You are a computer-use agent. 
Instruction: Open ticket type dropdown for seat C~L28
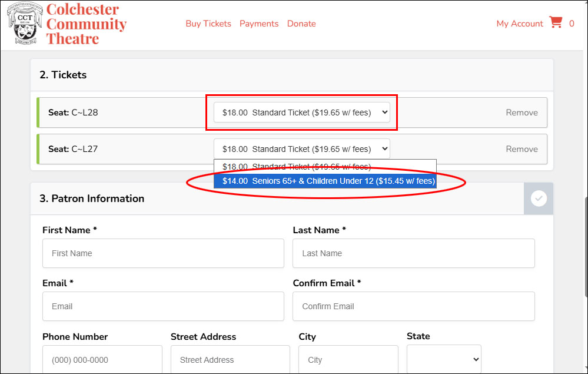coord(301,112)
